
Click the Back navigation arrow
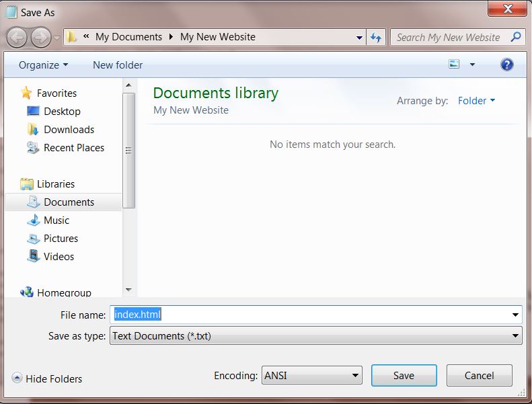click(17, 38)
